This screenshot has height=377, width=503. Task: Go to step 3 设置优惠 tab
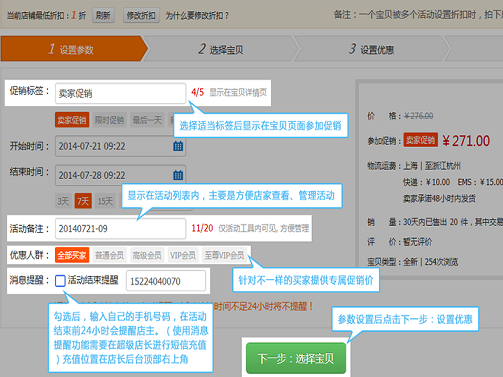(371, 49)
